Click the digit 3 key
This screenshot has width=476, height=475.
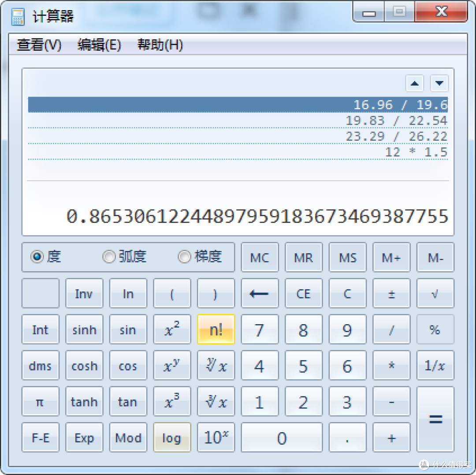[x=348, y=401]
